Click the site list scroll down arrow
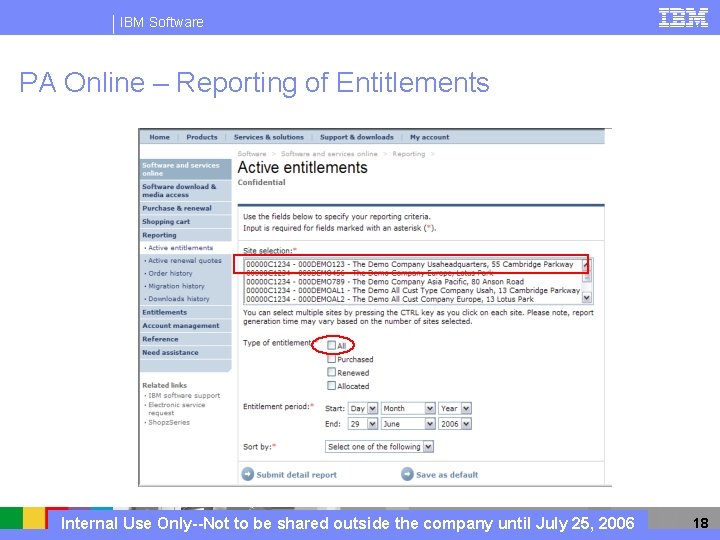Viewport: 720px width, 540px height. point(586,298)
